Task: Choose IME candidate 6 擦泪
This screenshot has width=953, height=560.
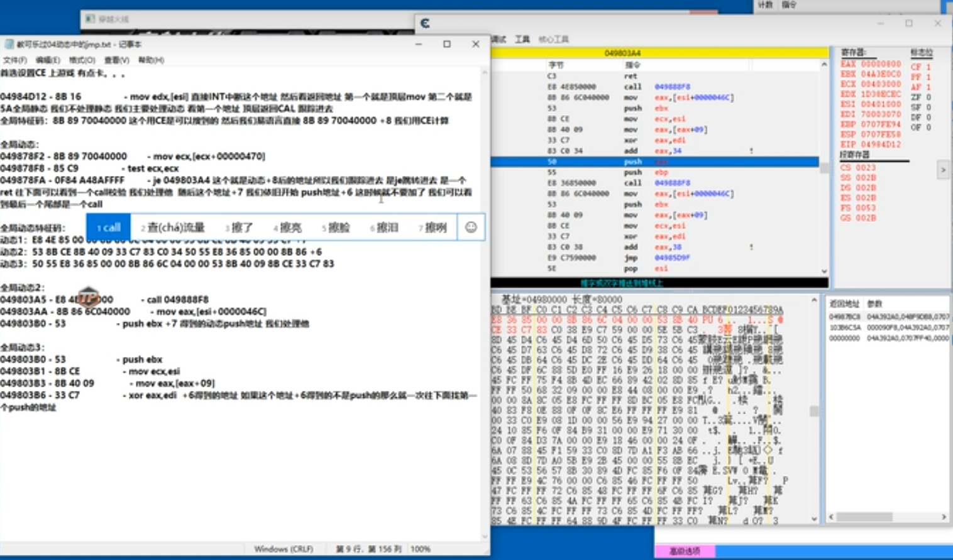Action: (x=384, y=228)
